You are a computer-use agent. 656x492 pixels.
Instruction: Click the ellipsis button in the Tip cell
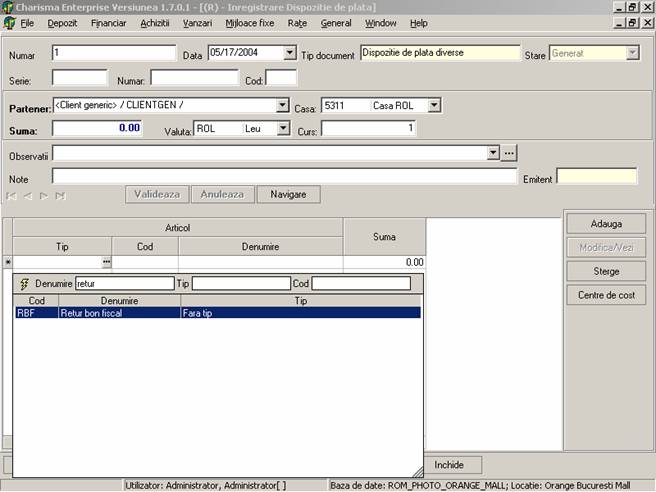click(x=106, y=262)
